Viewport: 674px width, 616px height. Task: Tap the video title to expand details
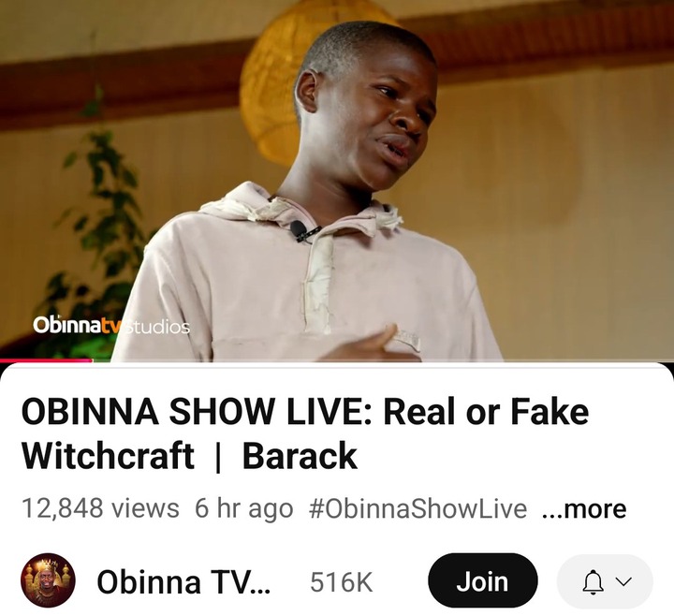(305, 433)
